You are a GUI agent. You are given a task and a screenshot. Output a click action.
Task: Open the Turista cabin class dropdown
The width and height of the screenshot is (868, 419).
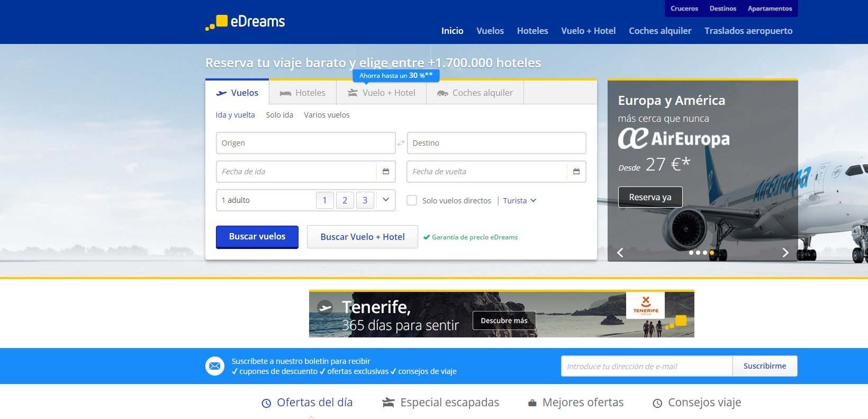[520, 201]
